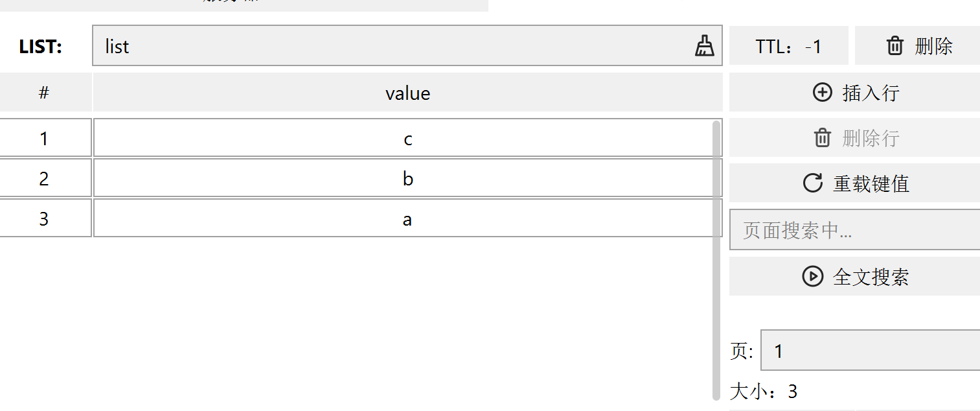This screenshot has height=411, width=980.
Task: Select the row with value c
Action: coord(407,138)
